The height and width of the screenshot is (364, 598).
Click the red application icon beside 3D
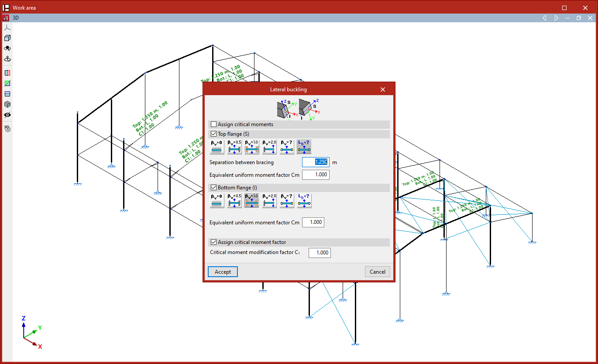tap(6, 18)
